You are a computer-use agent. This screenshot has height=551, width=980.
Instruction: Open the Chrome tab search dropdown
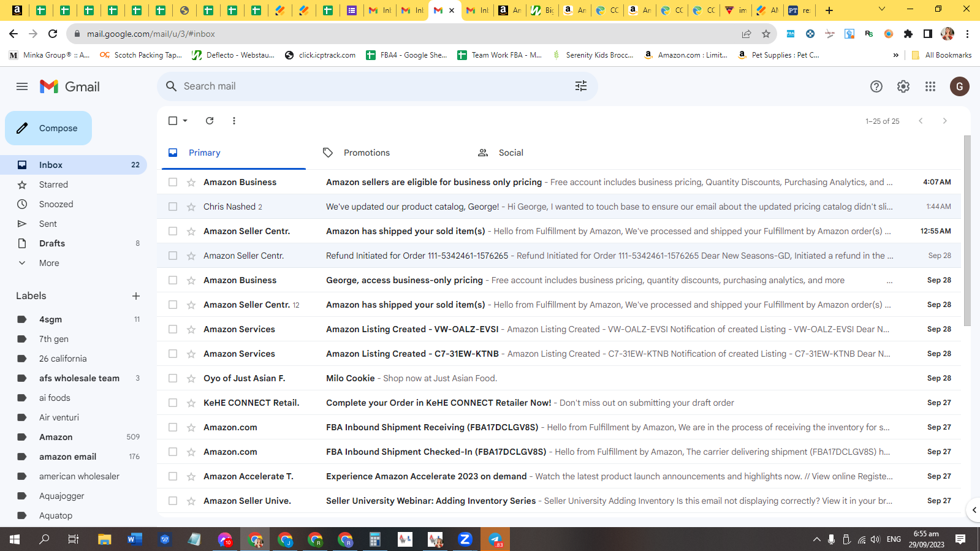(882, 9)
